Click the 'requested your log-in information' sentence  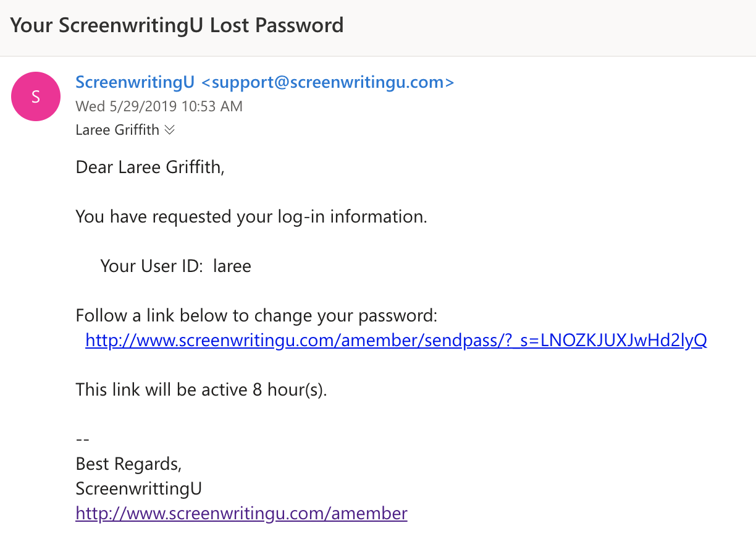tap(251, 216)
